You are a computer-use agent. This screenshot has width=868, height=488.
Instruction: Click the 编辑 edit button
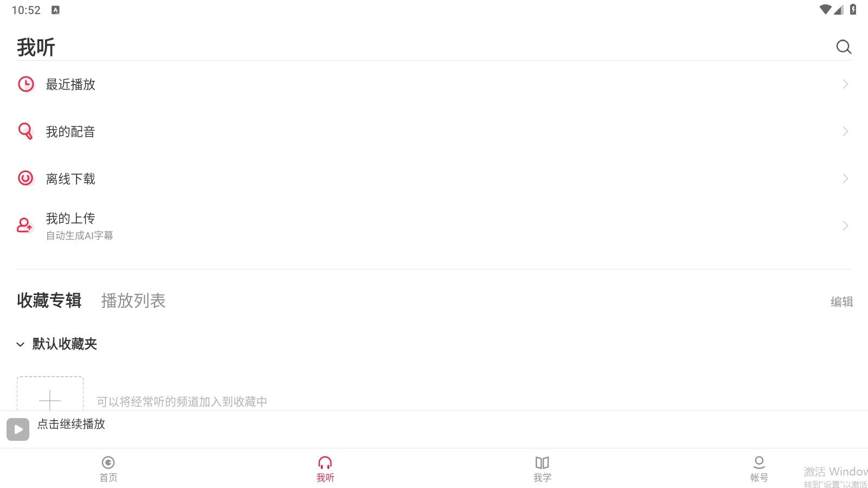point(841,301)
